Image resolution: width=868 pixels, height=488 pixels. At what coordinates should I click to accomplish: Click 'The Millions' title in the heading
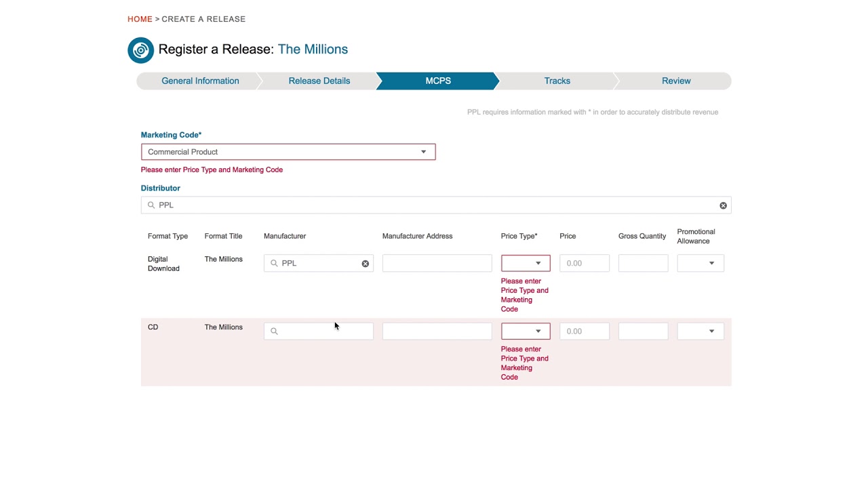coord(313,49)
